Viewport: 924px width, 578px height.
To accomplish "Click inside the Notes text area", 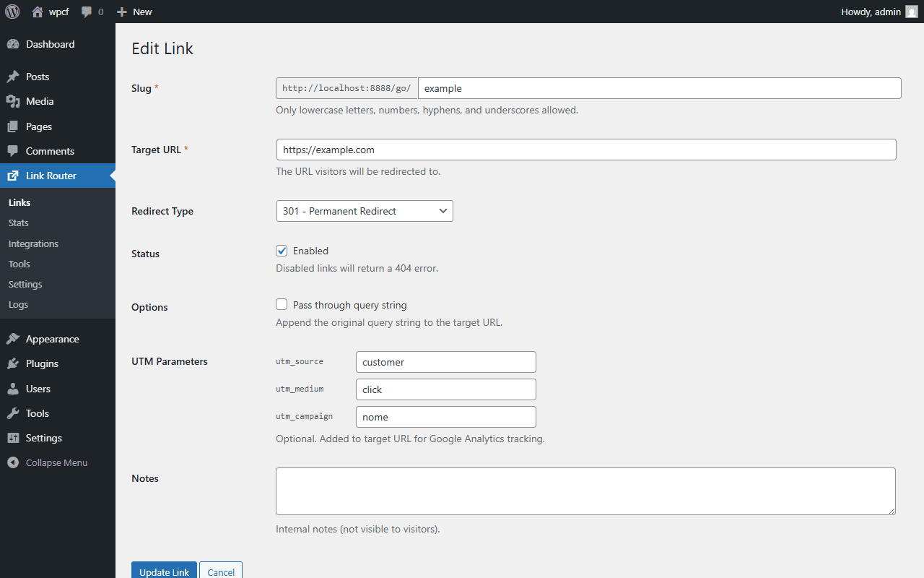I will (585, 491).
